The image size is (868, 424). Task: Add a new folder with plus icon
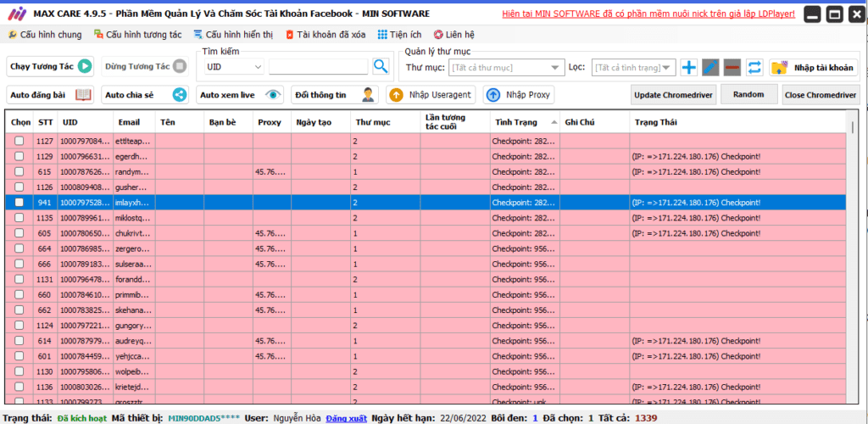tap(688, 68)
